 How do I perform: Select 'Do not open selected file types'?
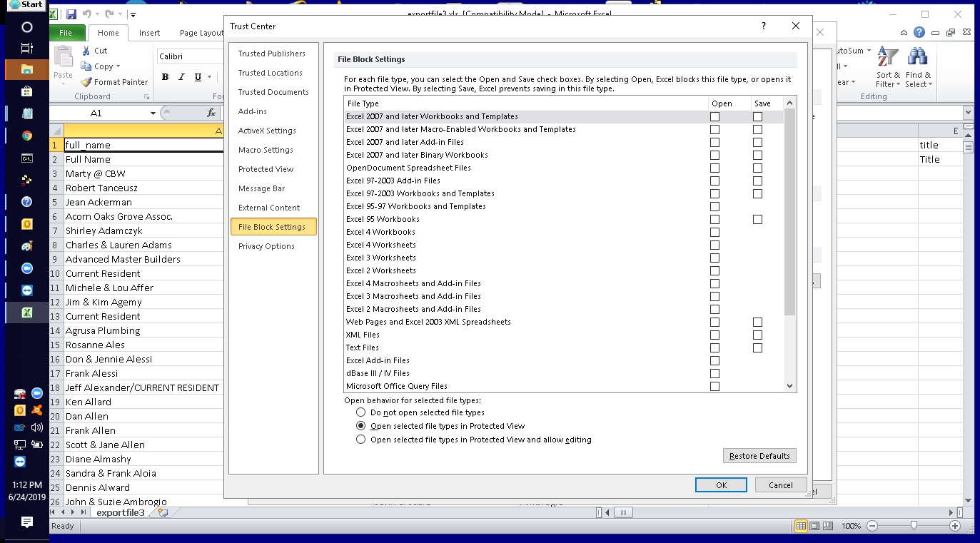360,412
